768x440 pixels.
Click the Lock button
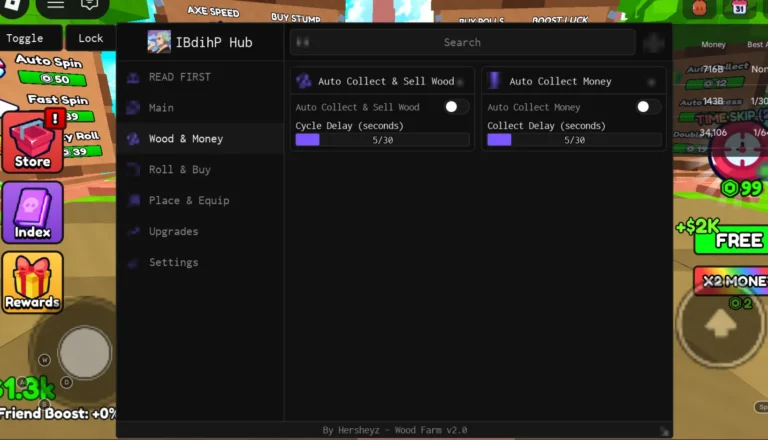(91, 38)
